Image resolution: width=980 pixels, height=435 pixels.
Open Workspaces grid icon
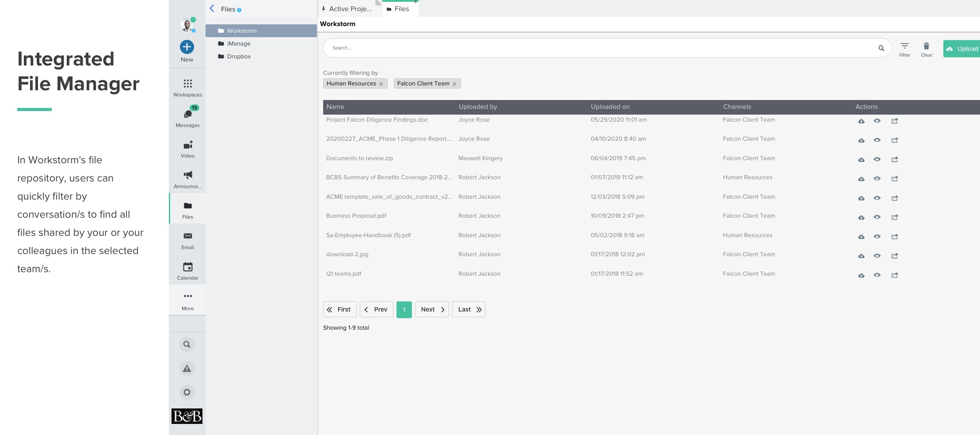pyautogui.click(x=187, y=84)
